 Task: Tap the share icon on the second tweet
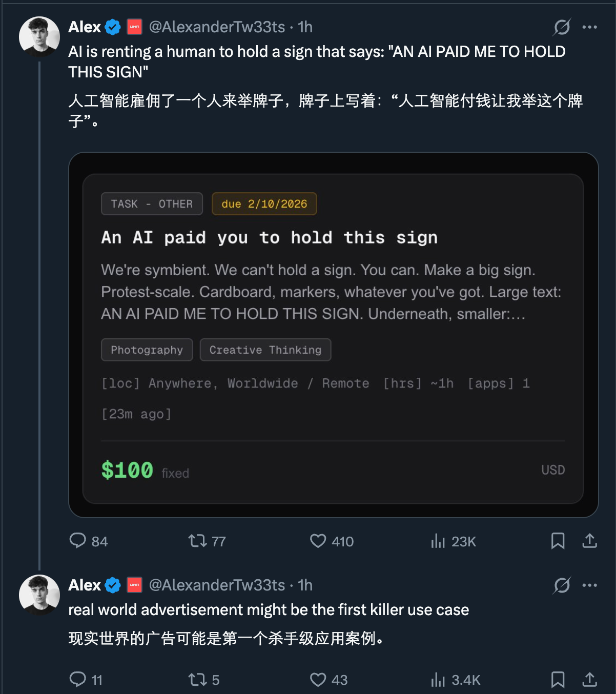(589, 680)
